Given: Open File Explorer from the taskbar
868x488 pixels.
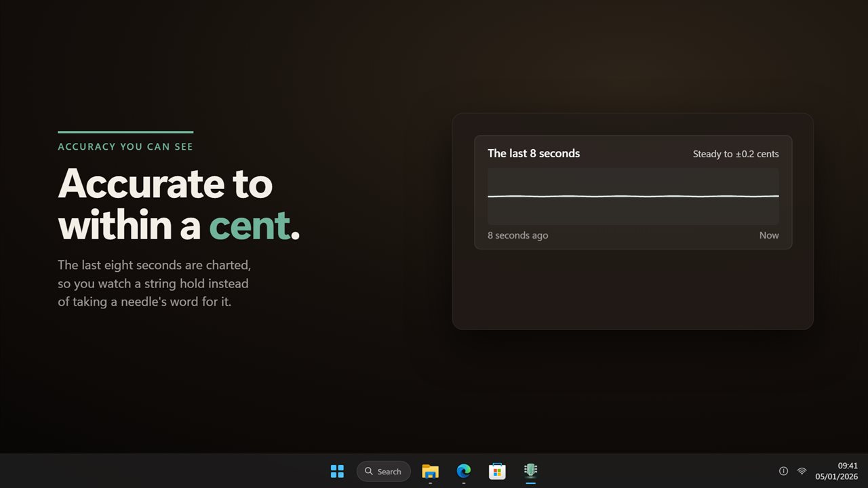Looking at the screenshot, I should pyautogui.click(x=430, y=471).
